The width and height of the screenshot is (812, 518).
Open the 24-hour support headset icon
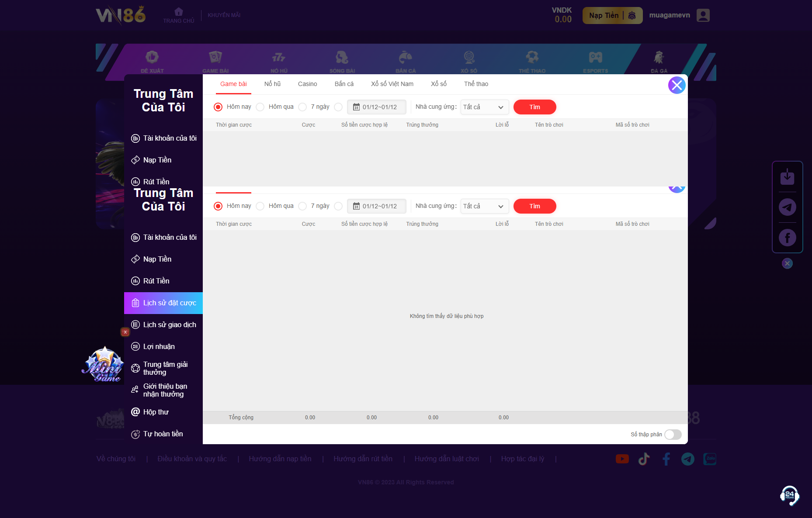(789, 495)
